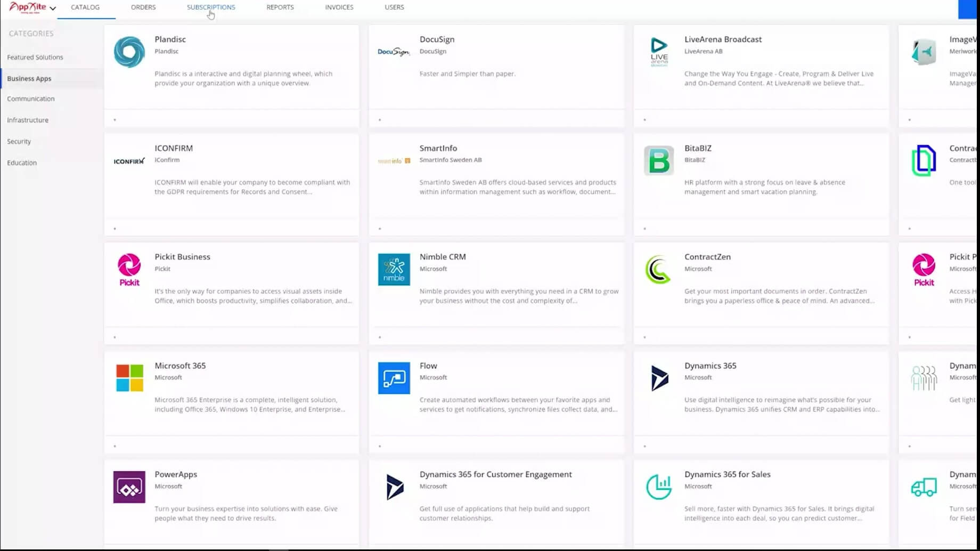Expand the AppXite logo dropdown chevron
Viewport: 980px width, 551px height.
pos(53,8)
